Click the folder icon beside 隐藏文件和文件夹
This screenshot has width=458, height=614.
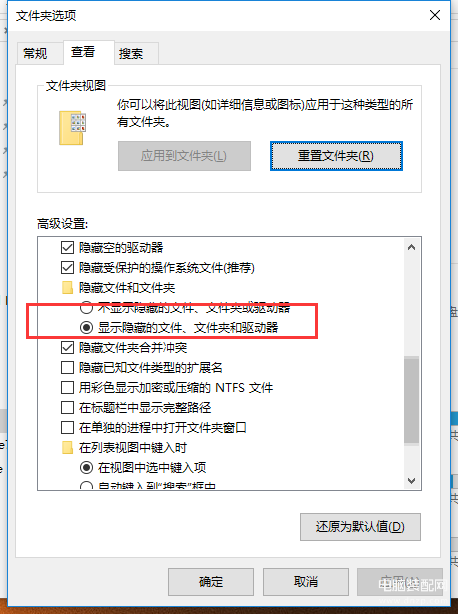click(67, 288)
